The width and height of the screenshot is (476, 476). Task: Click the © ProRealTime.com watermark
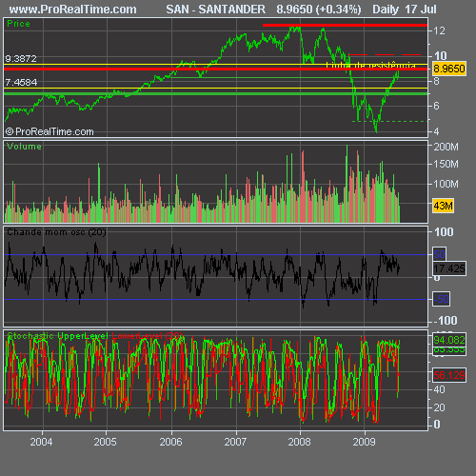tap(50, 131)
